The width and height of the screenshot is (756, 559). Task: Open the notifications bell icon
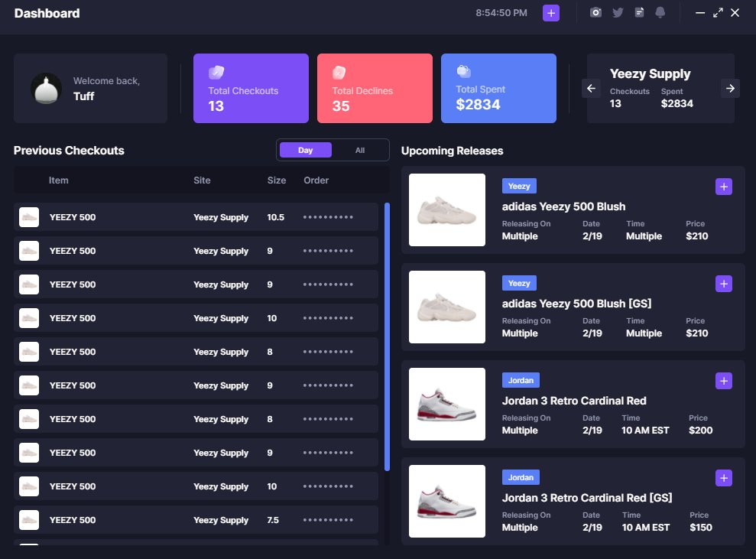(660, 12)
